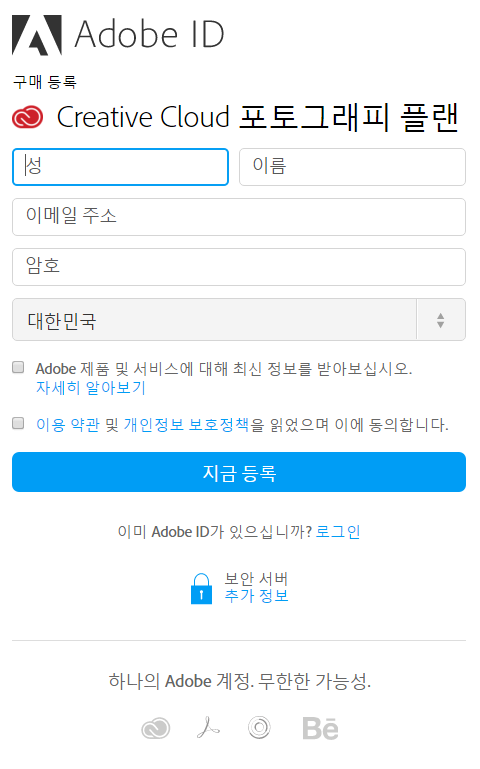Open the 추가 정보 security link
The height and width of the screenshot is (769, 480).
pyautogui.click(x=256, y=596)
